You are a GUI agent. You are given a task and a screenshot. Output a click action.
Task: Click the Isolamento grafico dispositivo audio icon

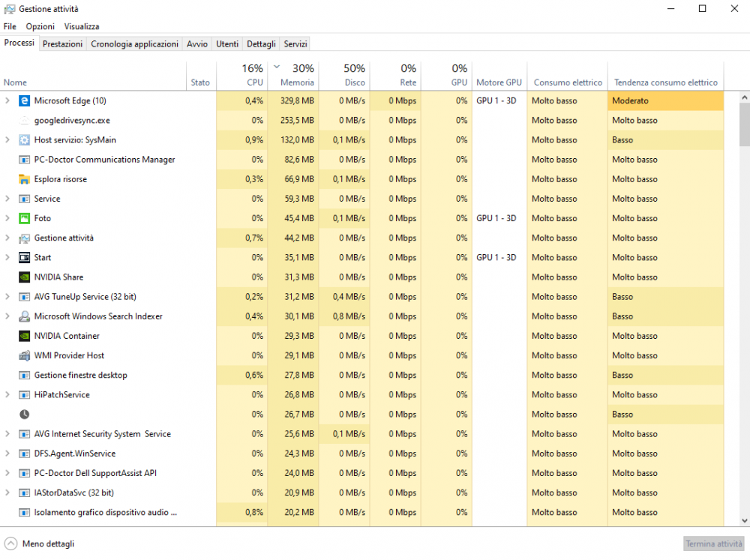(x=24, y=513)
